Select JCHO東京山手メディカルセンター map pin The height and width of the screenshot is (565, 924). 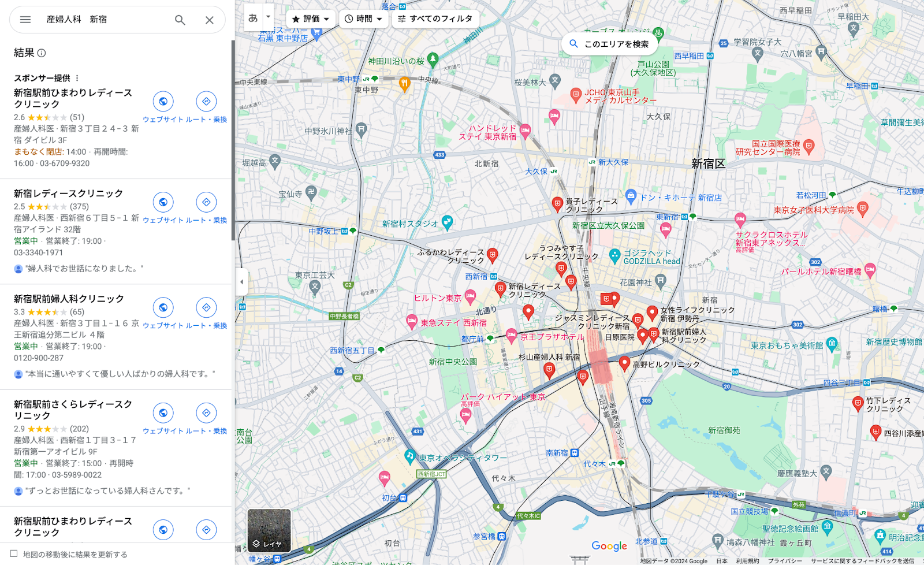tap(576, 95)
